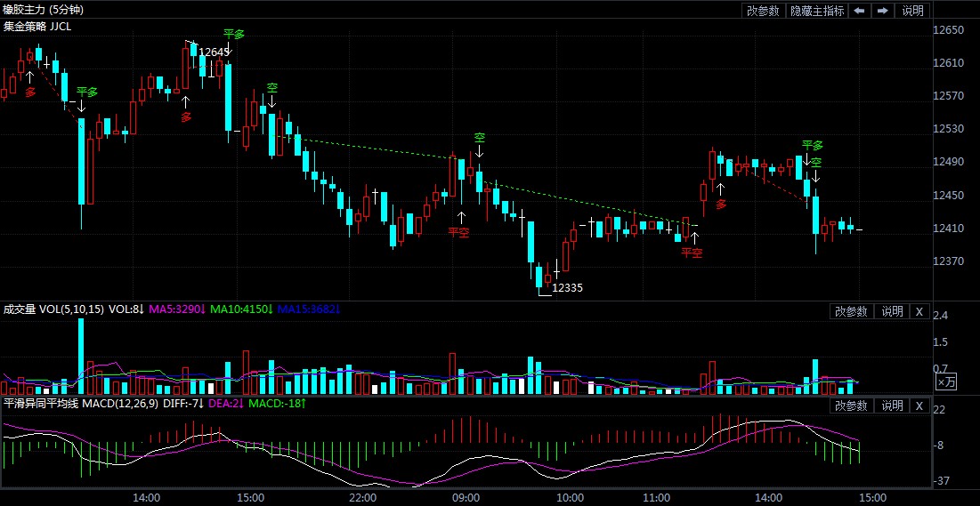
Task: Click the 22:00 time axis label
Action: 362,498
